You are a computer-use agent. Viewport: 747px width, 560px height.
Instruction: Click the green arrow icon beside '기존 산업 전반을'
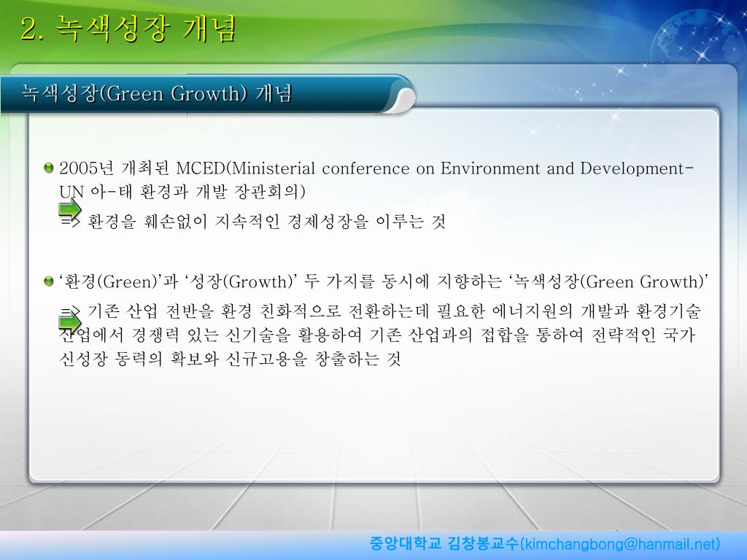[x=70, y=322]
